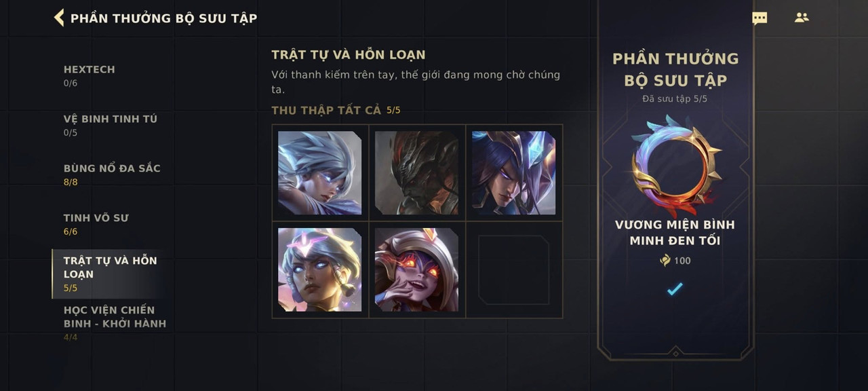Switch to BÙNG NỔ ĐA SẮC collection

pos(112,174)
